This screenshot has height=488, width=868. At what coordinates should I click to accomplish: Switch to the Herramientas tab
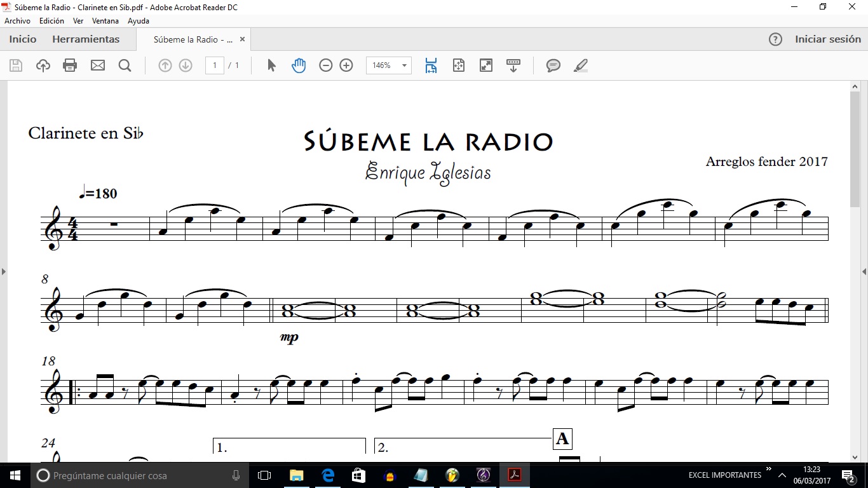[86, 39]
